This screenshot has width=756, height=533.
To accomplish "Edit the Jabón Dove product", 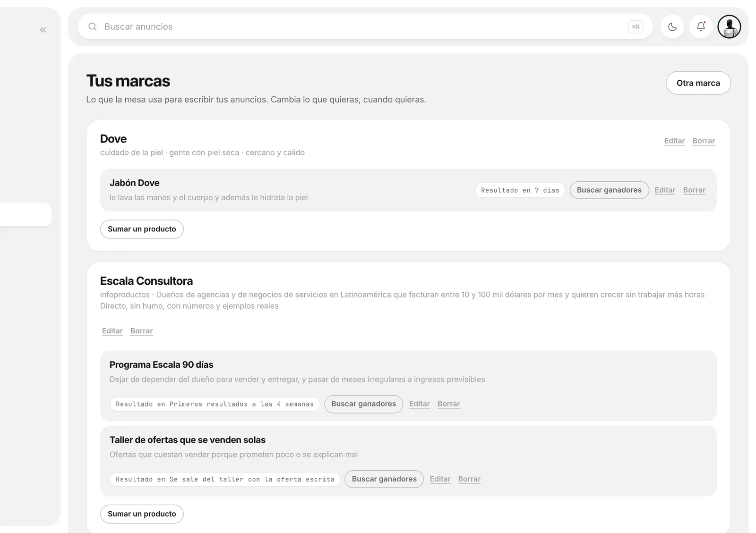I will pos(665,190).
